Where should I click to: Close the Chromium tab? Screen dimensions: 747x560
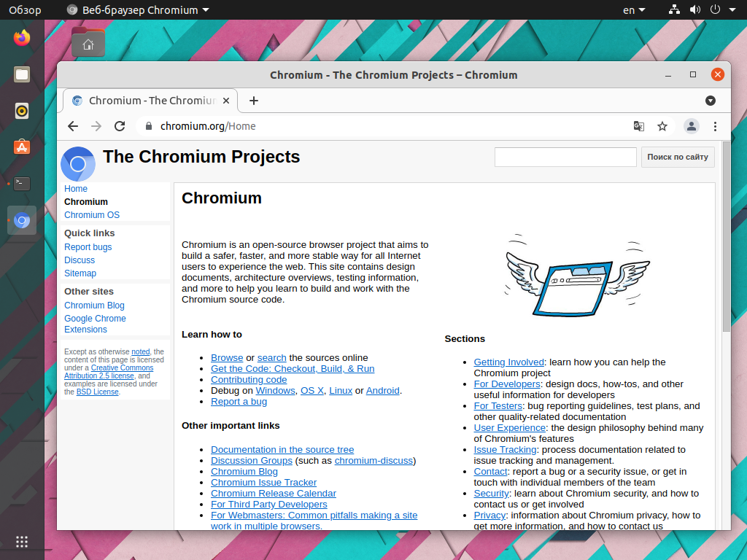226,101
